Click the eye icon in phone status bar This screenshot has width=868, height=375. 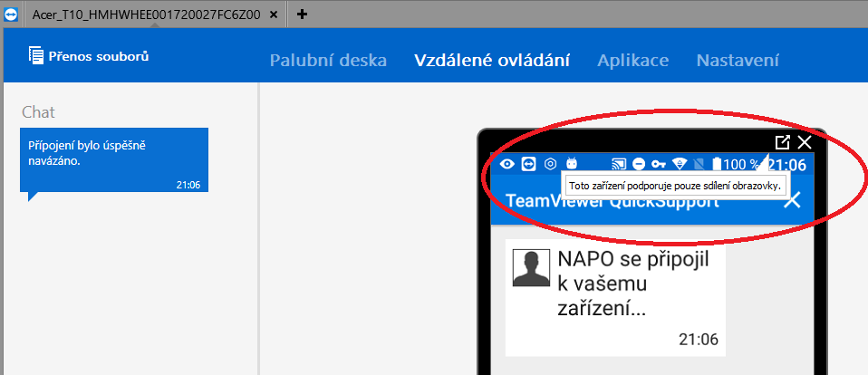pyautogui.click(x=507, y=164)
